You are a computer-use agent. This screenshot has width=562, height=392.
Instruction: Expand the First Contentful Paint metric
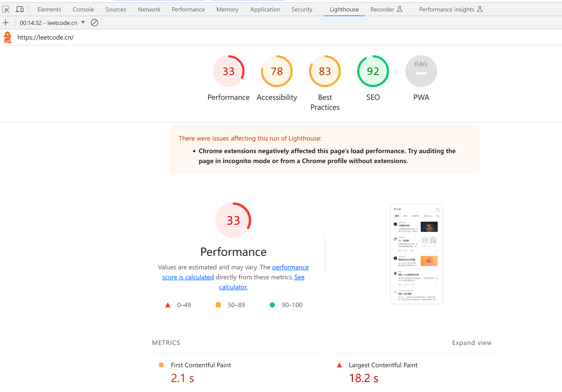(x=201, y=365)
